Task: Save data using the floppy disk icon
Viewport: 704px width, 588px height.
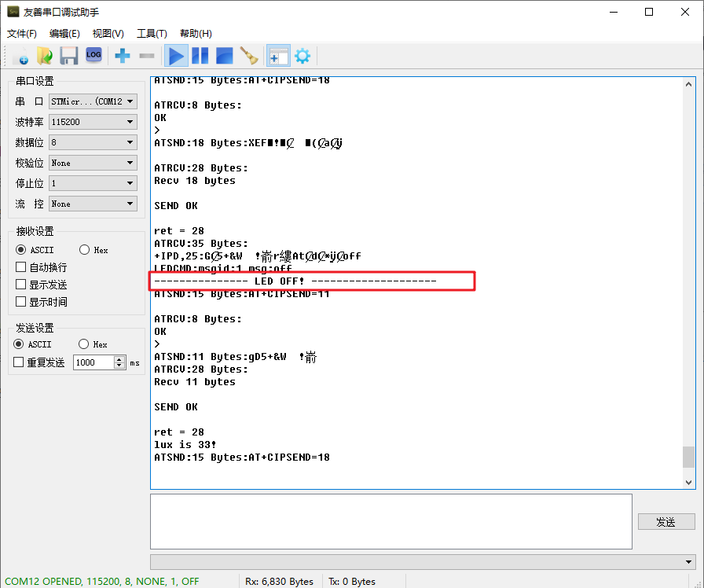Action: click(x=69, y=56)
